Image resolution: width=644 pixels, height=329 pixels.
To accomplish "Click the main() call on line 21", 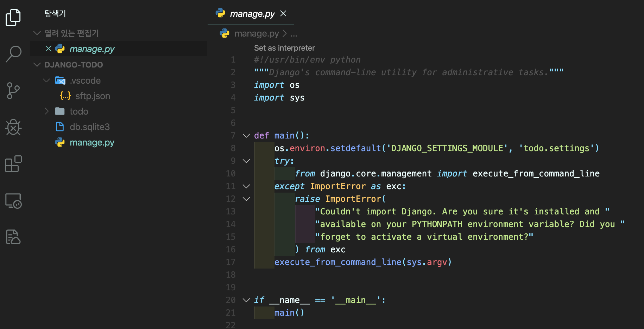I will 289,313.
